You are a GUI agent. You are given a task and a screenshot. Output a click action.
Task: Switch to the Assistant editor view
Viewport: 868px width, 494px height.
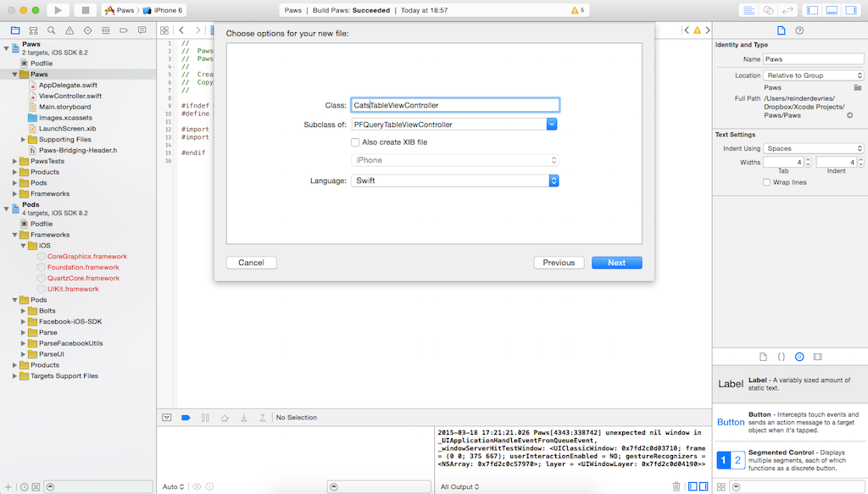point(768,10)
